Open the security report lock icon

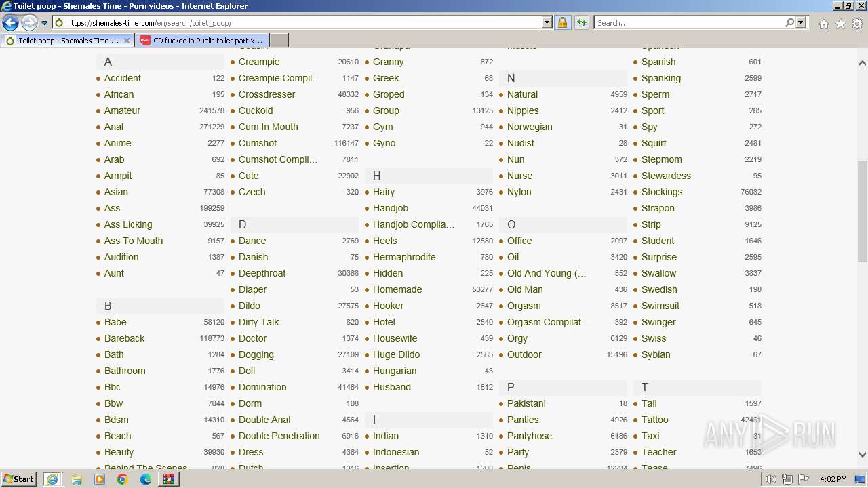pos(562,23)
